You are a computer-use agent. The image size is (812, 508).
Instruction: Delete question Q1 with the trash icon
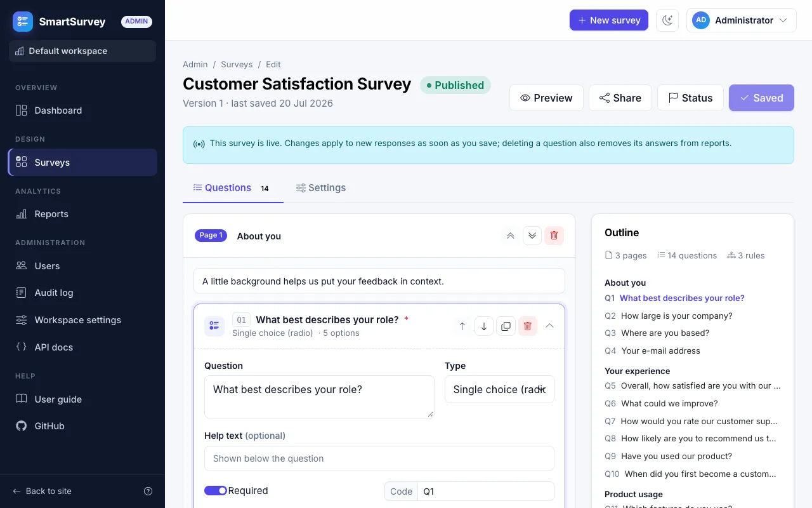pos(527,326)
